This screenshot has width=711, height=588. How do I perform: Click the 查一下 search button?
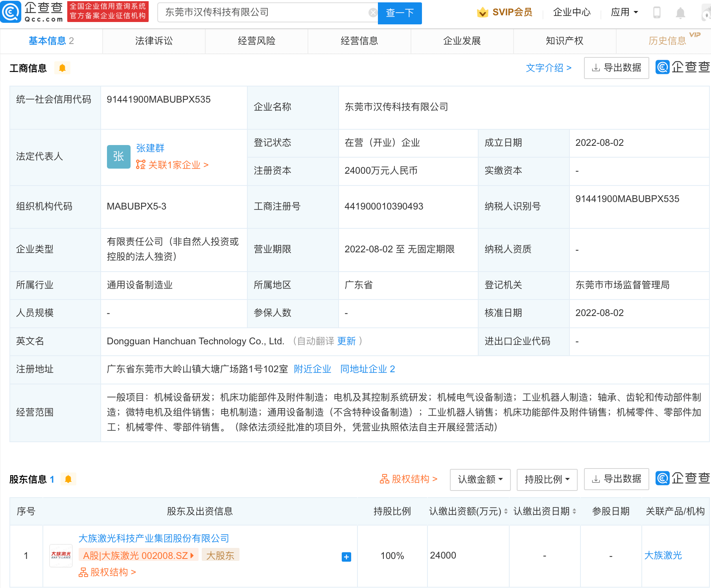400,13
